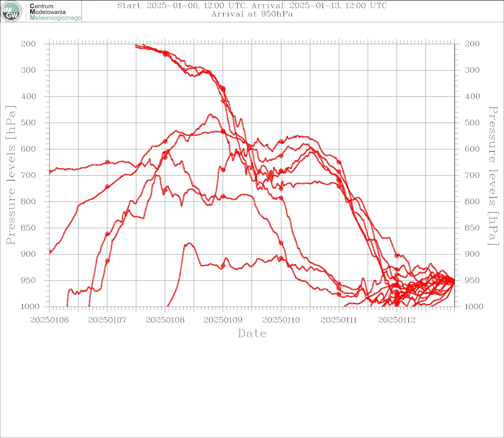
Task: Click the left axis '600' pressure label
Action: [28, 149]
